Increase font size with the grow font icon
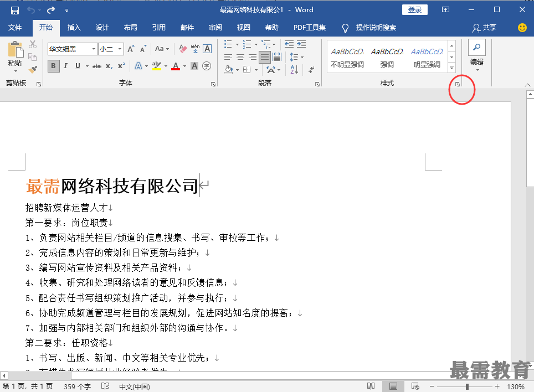This screenshot has width=534, height=392. (x=131, y=49)
